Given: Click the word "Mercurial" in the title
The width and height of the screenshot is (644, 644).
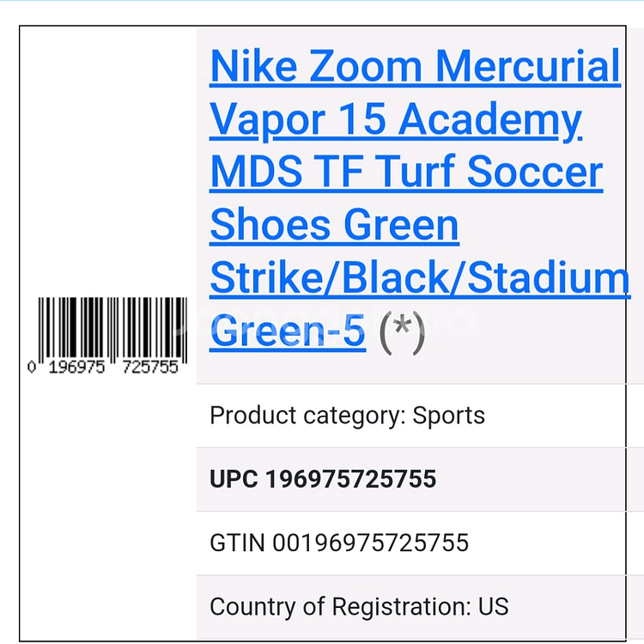Looking at the screenshot, I should pyautogui.click(x=527, y=67).
